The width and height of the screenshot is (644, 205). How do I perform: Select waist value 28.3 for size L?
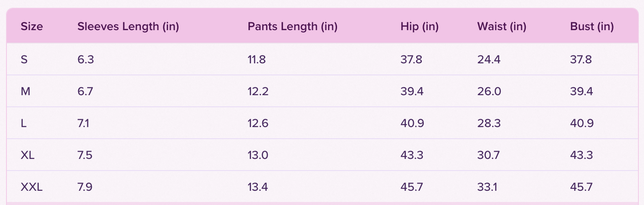489,123
